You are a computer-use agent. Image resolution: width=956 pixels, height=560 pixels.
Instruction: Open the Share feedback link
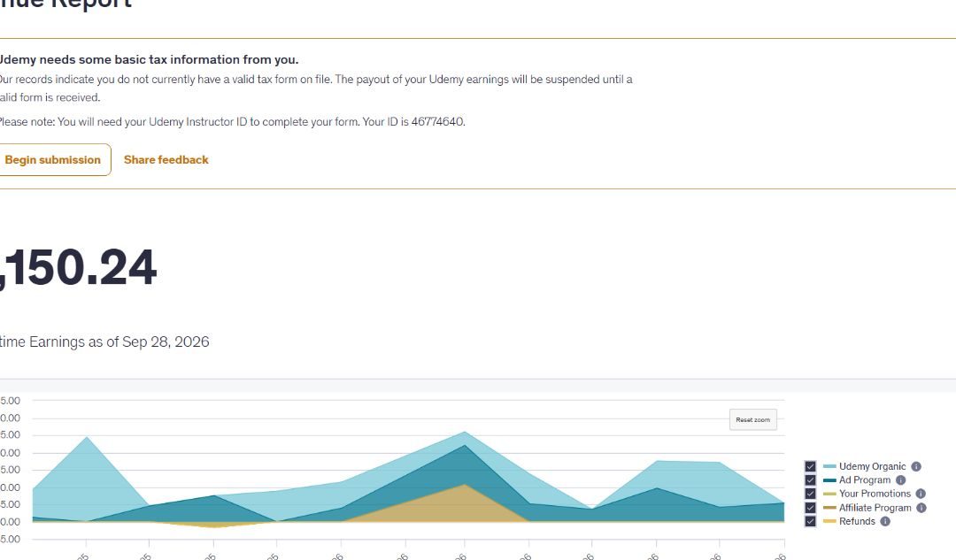(x=166, y=159)
